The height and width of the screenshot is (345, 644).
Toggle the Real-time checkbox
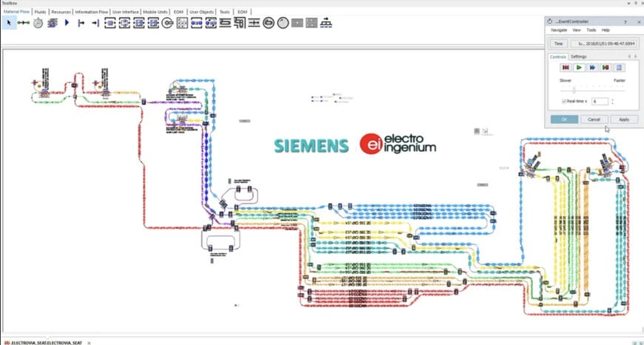564,101
